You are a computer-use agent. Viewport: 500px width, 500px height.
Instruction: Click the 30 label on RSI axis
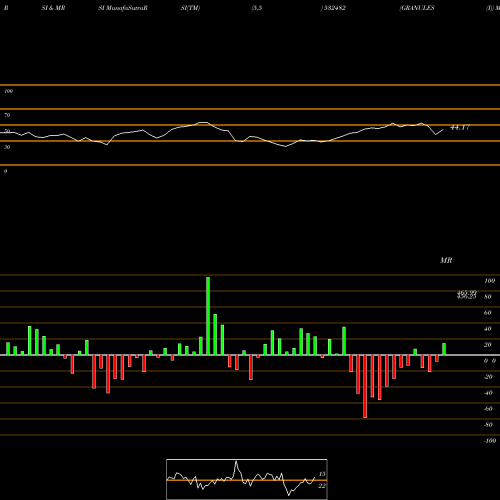point(7,147)
